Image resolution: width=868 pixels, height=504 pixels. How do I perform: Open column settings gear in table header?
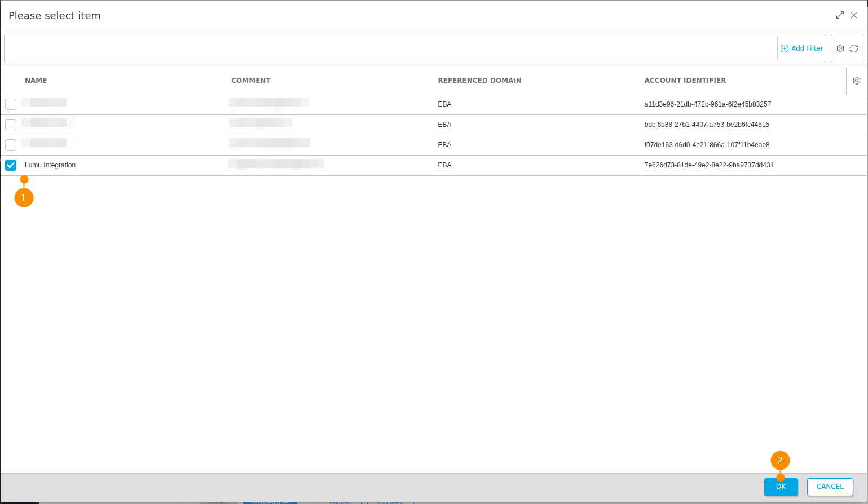pyautogui.click(x=856, y=81)
